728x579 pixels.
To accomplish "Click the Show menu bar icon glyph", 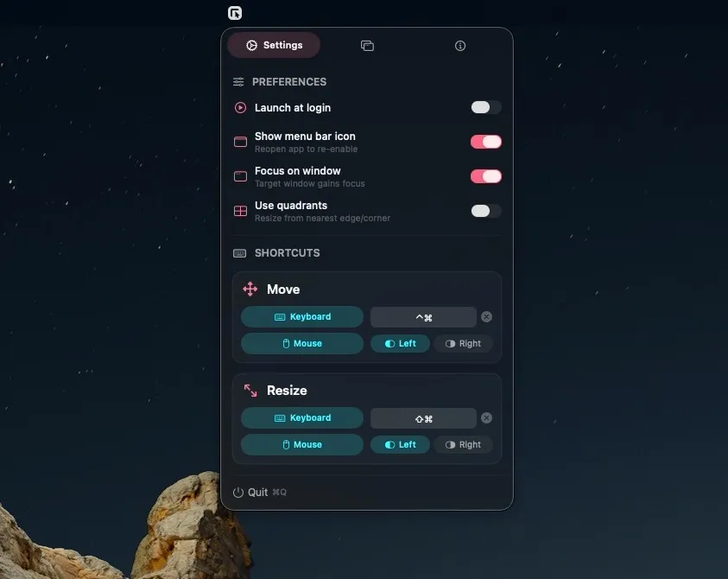I will pyautogui.click(x=240, y=142).
